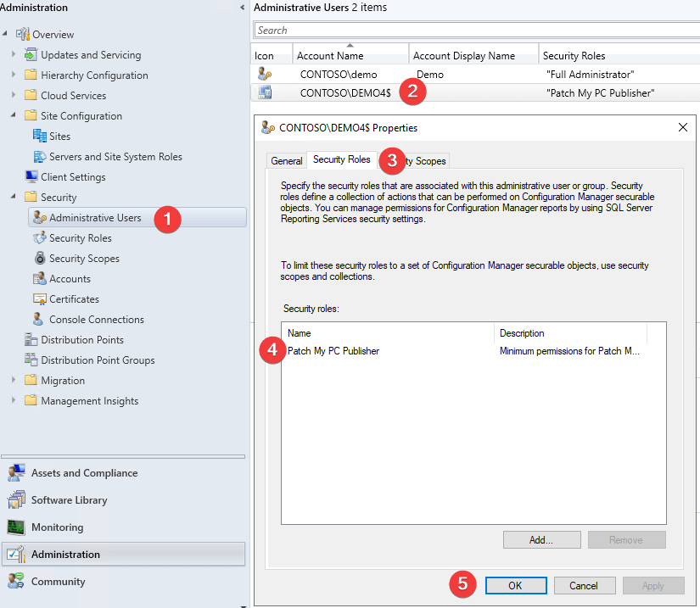Click the Distribution Points icon

tap(31, 339)
